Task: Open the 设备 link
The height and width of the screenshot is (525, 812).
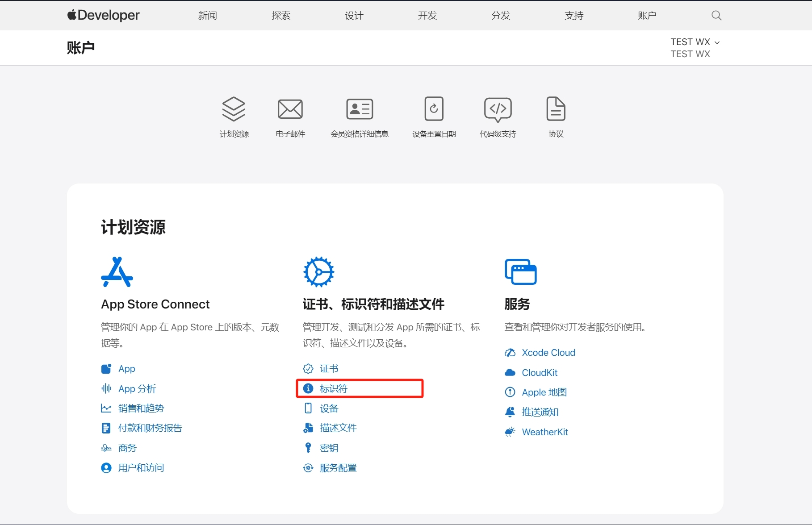Action: [329, 408]
